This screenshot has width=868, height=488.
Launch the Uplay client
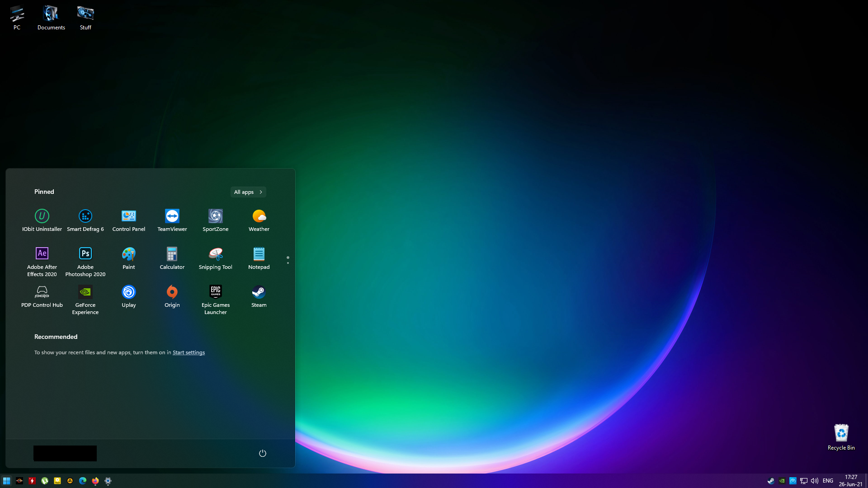click(129, 296)
